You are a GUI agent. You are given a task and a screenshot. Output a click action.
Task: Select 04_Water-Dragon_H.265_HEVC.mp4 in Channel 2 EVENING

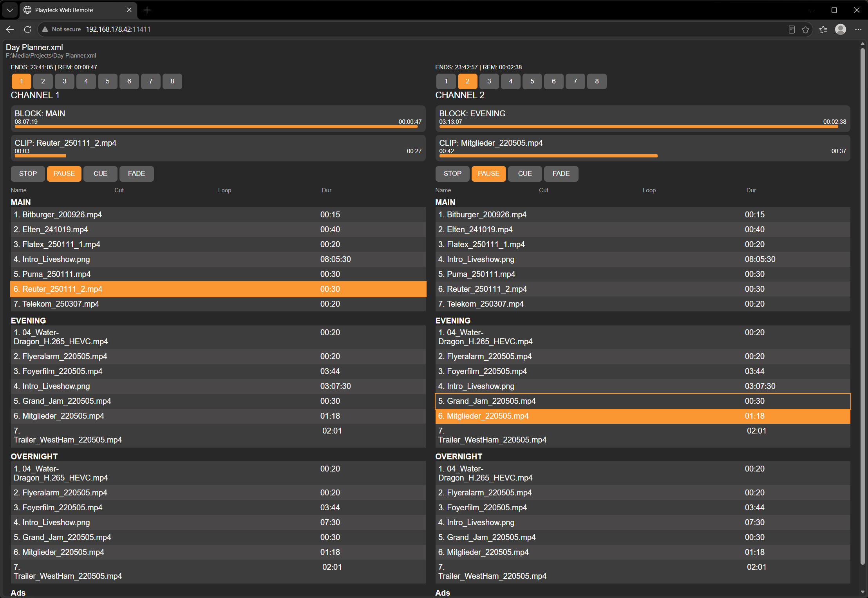643,337
